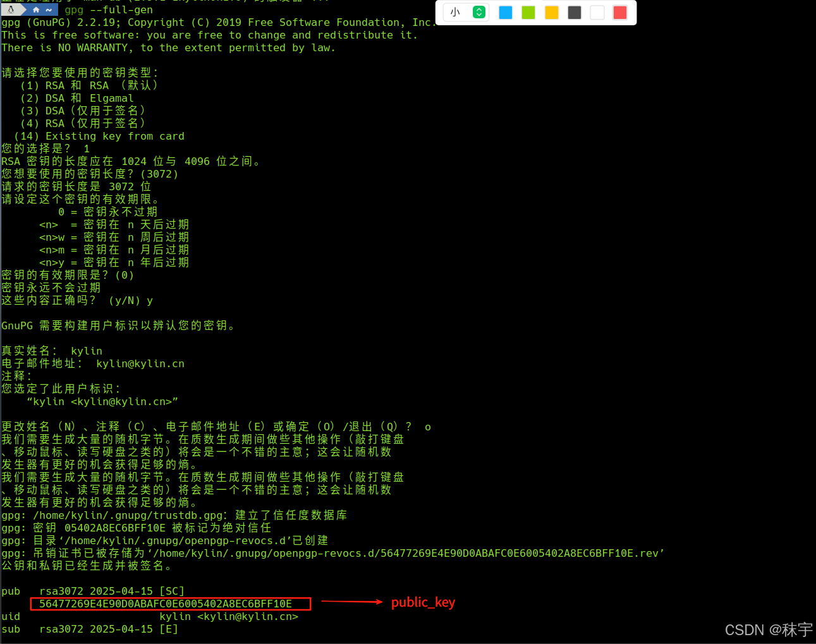The image size is (816, 644).
Task: Open the size dropdown showing 小
Action: coord(466,12)
